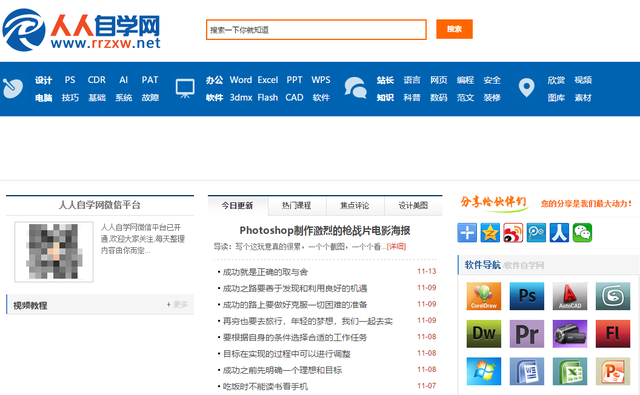The image size is (640, 395).
Task: Open the video camera software icon
Action: tap(570, 334)
